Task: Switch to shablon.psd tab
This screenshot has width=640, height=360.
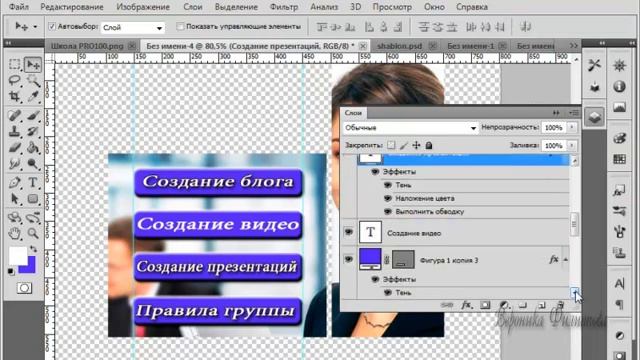Action: (399, 46)
